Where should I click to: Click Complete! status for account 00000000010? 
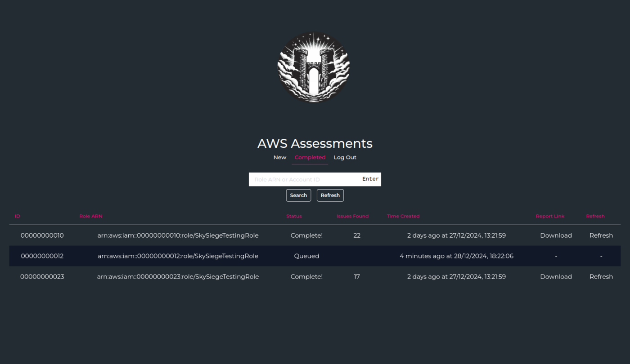point(306,235)
